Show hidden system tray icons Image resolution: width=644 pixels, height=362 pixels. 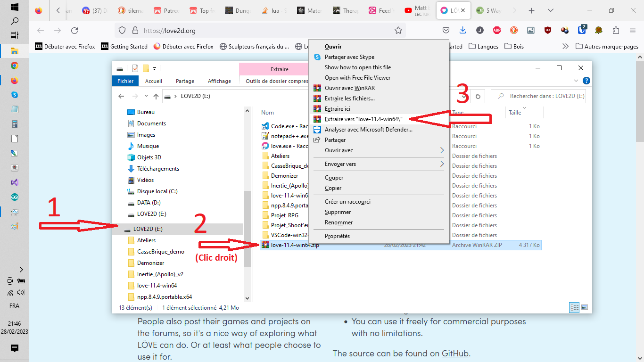point(21,270)
